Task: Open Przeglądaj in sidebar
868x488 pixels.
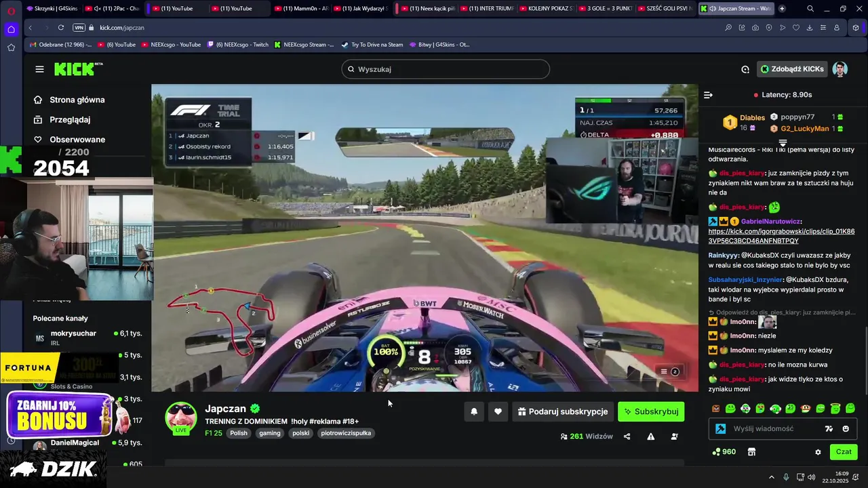Action: (x=70, y=119)
